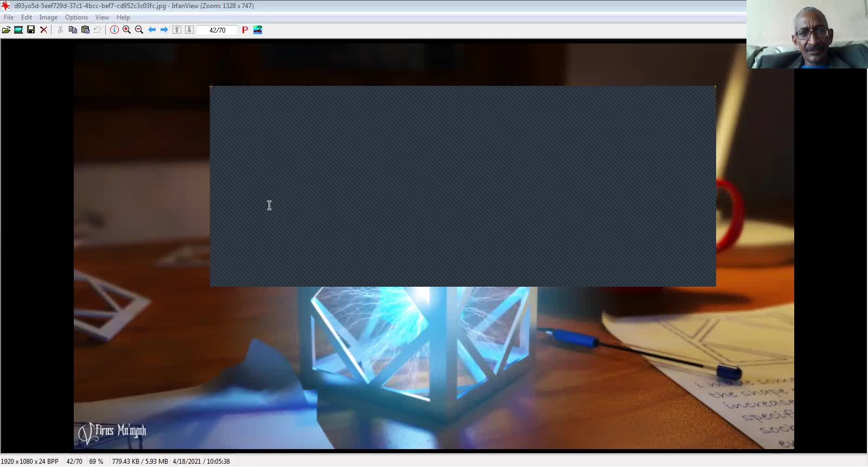Open the slideshow filmstrip icon
Image resolution: width=868 pixels, height=467 pixels.
18,30
